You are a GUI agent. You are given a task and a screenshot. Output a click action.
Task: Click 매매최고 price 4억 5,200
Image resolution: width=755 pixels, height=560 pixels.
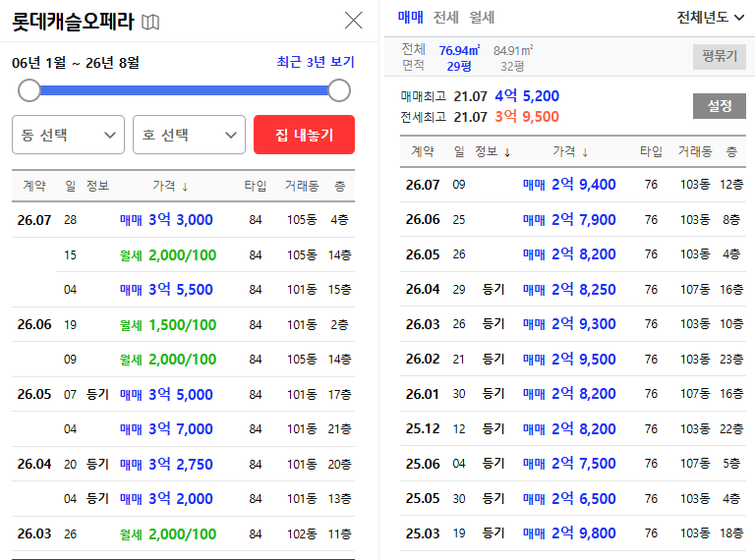tap(527, 95)
